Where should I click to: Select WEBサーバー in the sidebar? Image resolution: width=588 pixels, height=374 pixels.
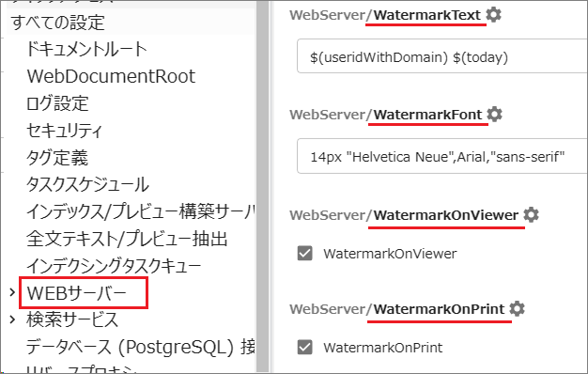77,293
